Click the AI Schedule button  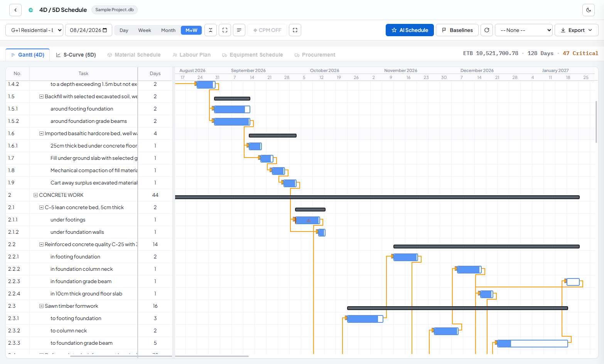tap(410, 30)
